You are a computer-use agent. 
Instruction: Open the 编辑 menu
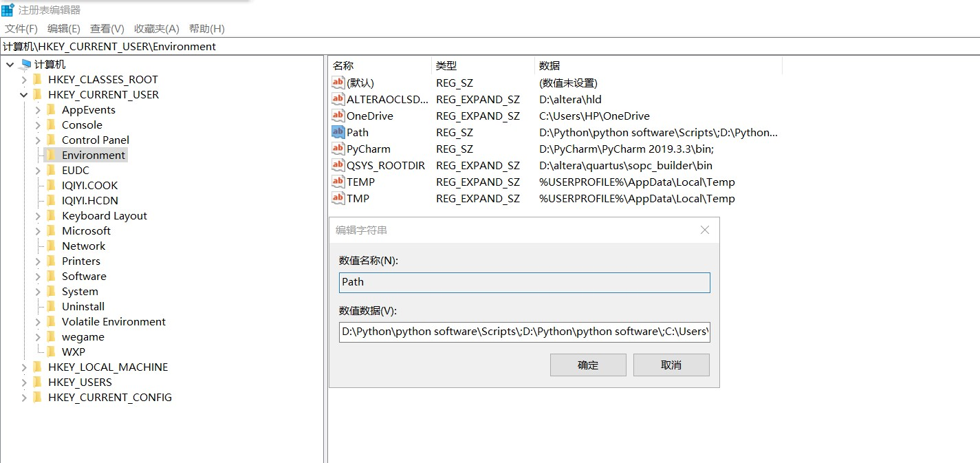(x=63, y=28)
